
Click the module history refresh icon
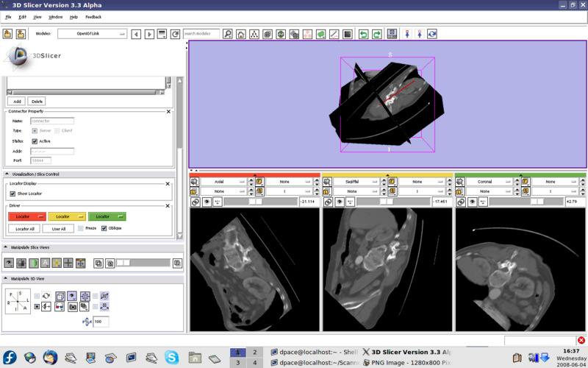[175, 34]
